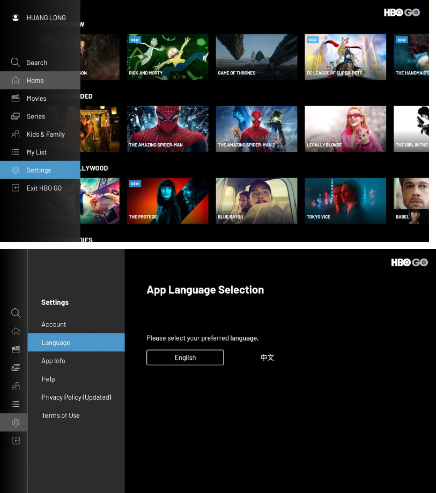Click the home icon in collapsed settings sidebar
This screenshot has height=493, width=436.
tap(16, 331)
